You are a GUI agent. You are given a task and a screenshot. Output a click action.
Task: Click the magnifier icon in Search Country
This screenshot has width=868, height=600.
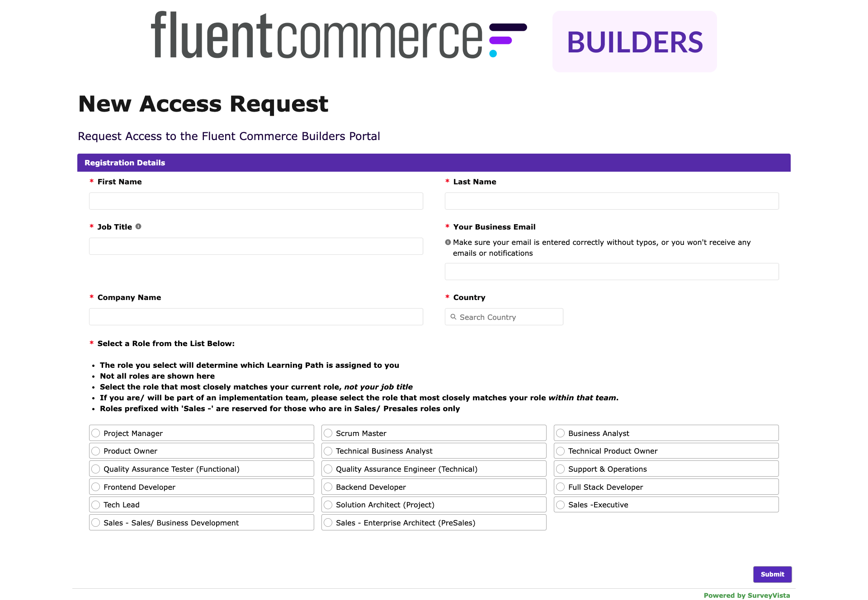454,317
